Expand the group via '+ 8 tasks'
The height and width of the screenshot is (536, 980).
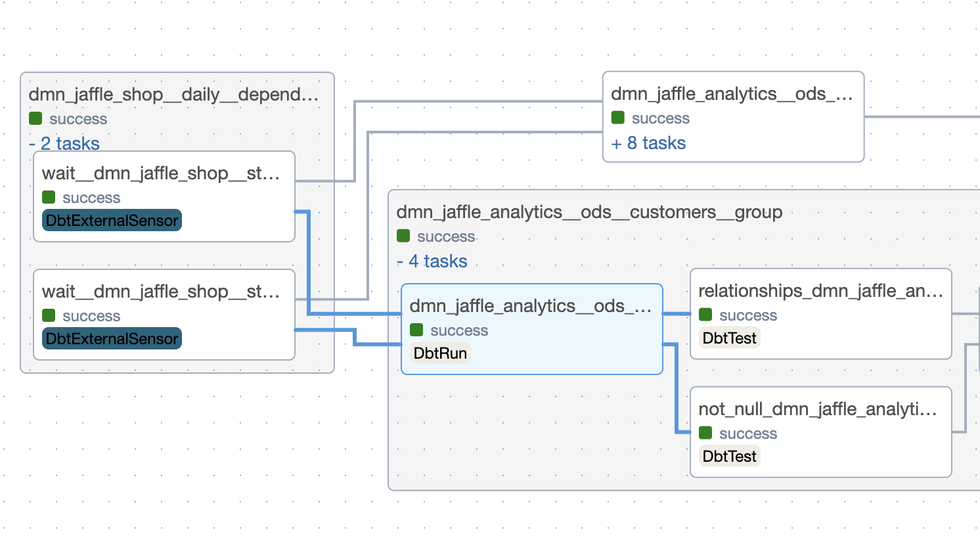tap(648, 143)
